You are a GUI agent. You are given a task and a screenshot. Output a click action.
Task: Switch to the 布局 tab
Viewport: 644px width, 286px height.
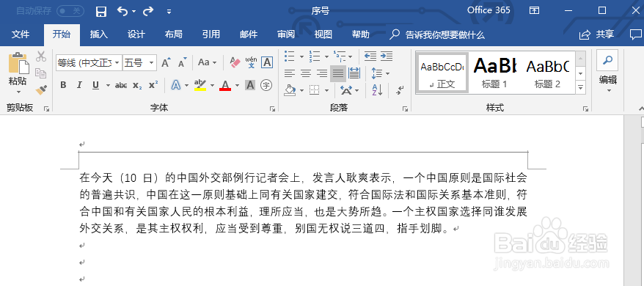tap(173, 34)
